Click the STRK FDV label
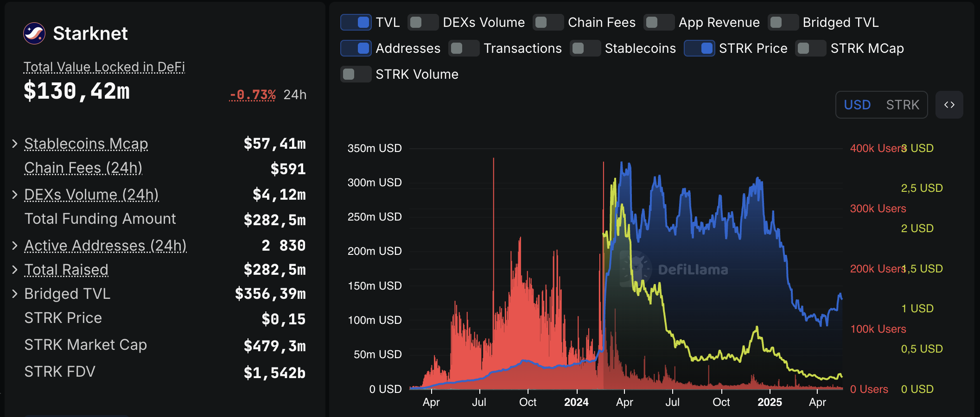This screenshot has width=980, height=417. click(60, 372)
